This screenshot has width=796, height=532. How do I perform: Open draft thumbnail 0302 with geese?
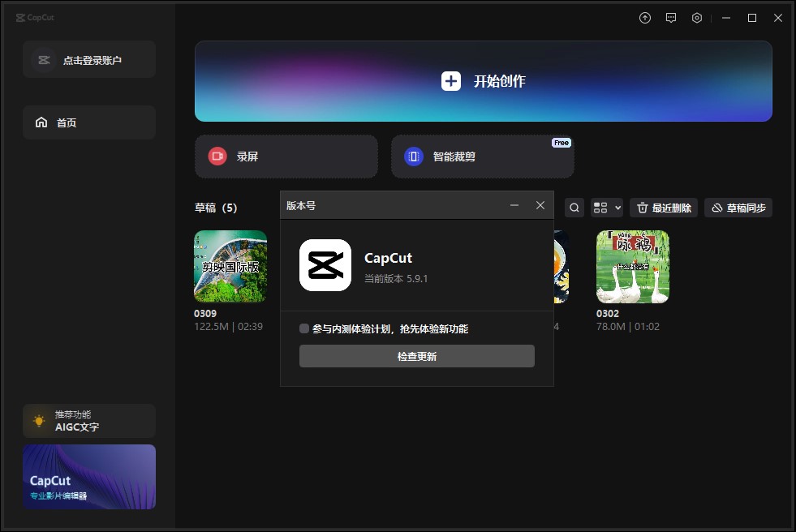point(633,266)
